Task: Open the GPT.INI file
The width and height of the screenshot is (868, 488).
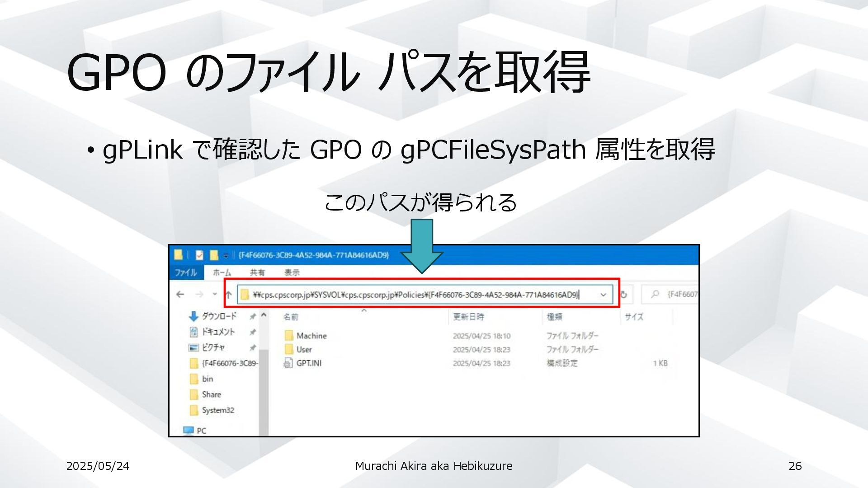Action: pyautogui.click(x=309, y=363)
